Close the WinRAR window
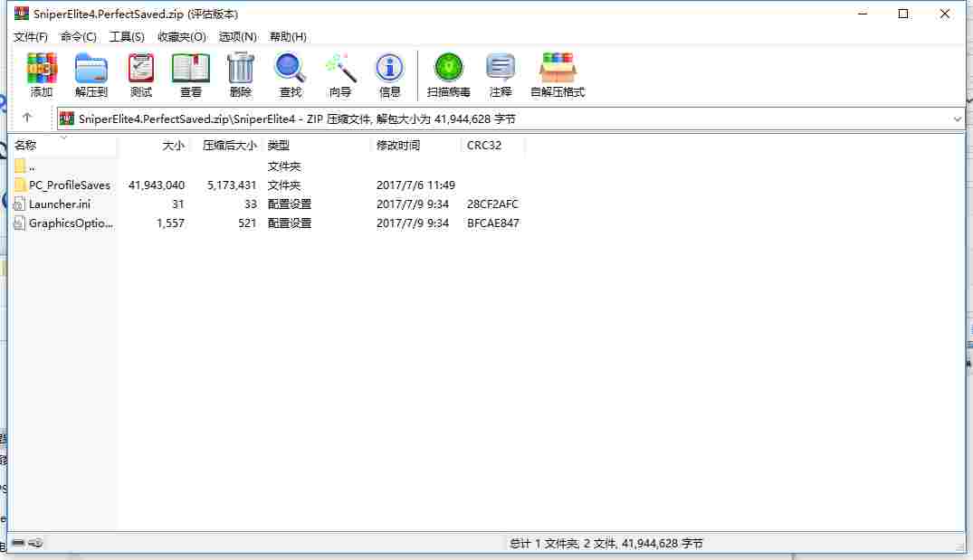 (x=944, y=14)
